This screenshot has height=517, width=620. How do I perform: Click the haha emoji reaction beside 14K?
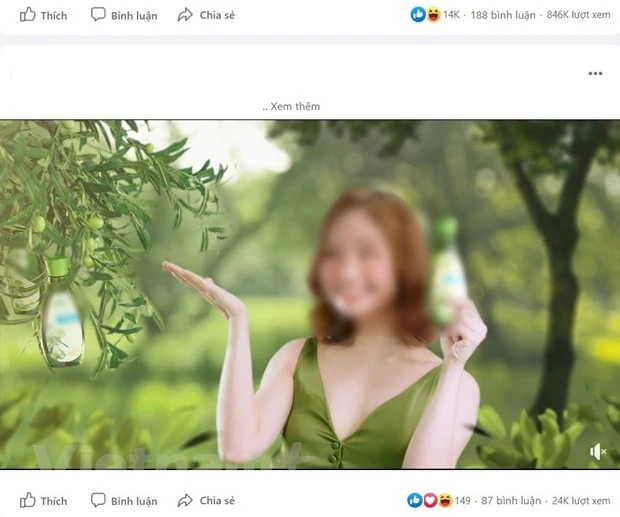pyautogui.click(x=432, y=15)
